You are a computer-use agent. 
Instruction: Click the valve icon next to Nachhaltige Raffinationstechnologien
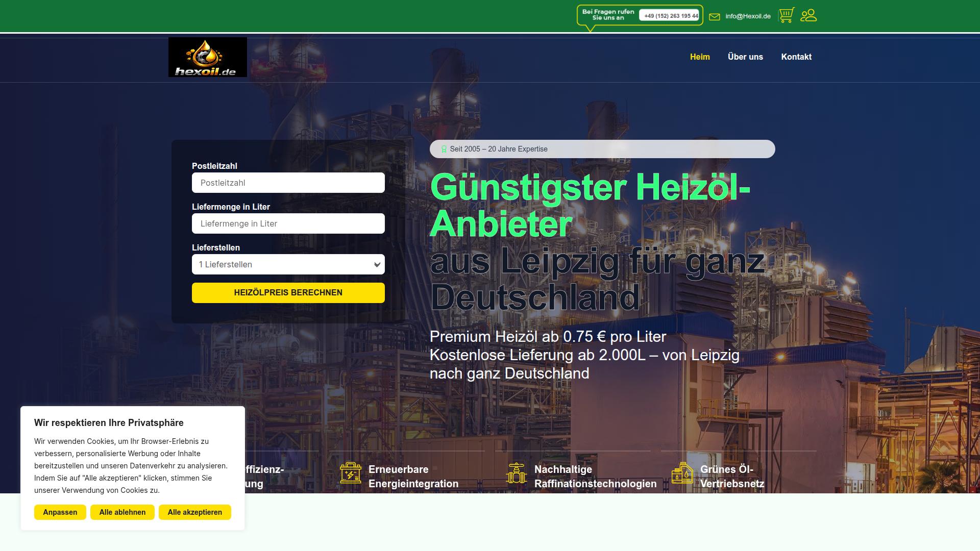pyautogui.click(x=517, y=474)
